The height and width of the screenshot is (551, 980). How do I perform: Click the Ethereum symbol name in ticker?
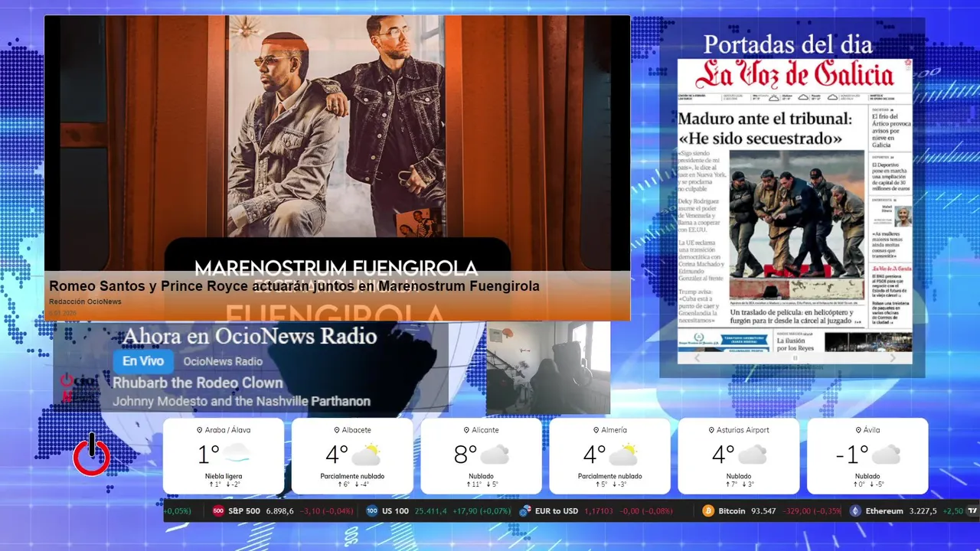pyautogui.click(x=884, y=510)
